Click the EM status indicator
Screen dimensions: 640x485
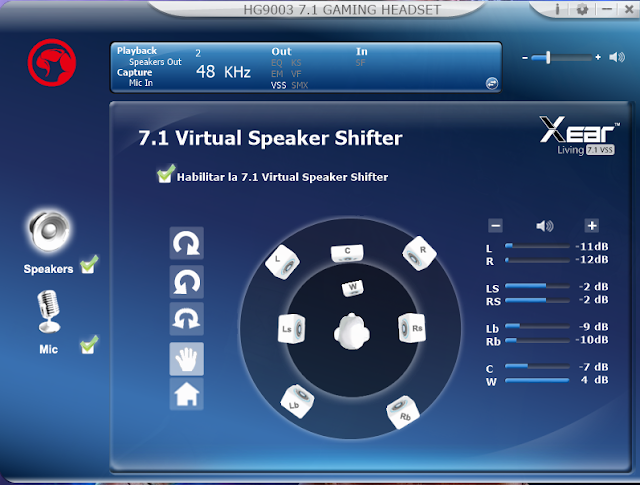tap(277, 74)
